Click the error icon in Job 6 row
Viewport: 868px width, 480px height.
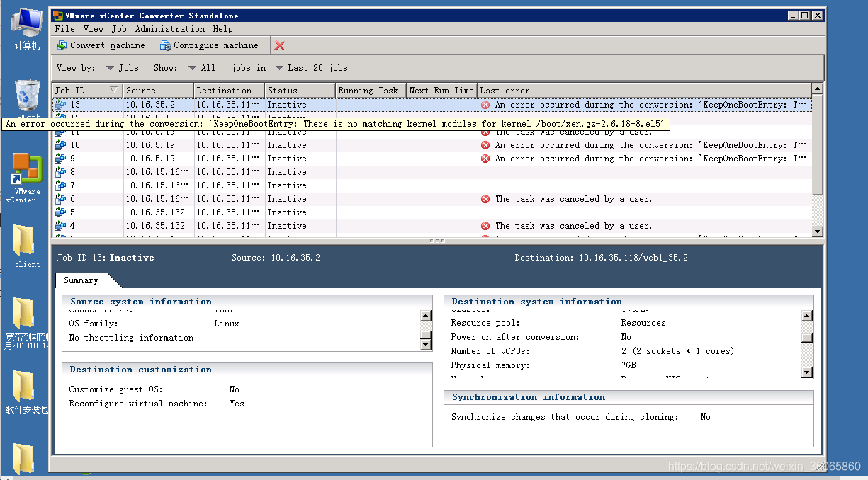[485, 199]
